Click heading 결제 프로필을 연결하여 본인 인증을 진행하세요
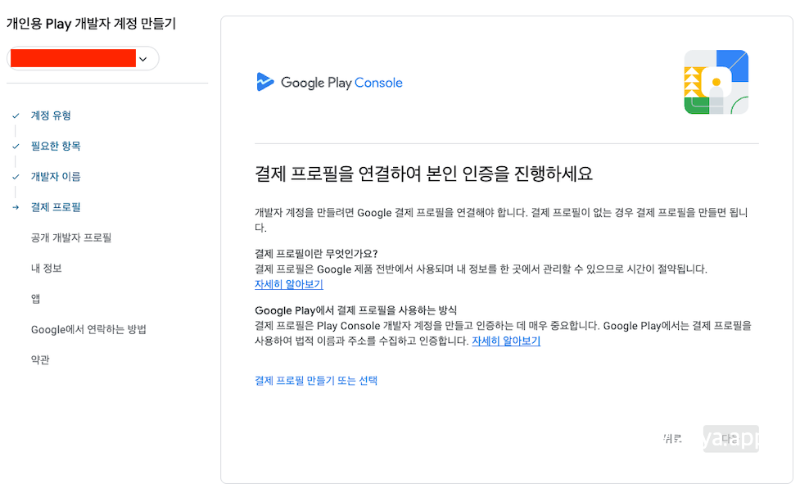 pos(423,174)
